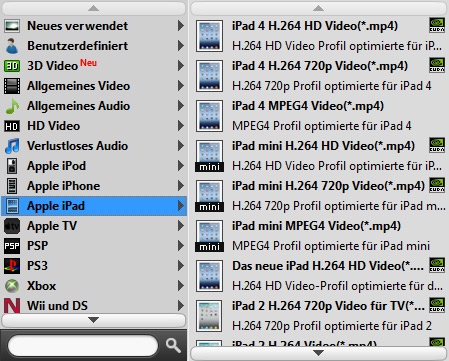Expand the 3D Video submenu arrow
This screenshot has height=361, width=449.
pos(181,66)
